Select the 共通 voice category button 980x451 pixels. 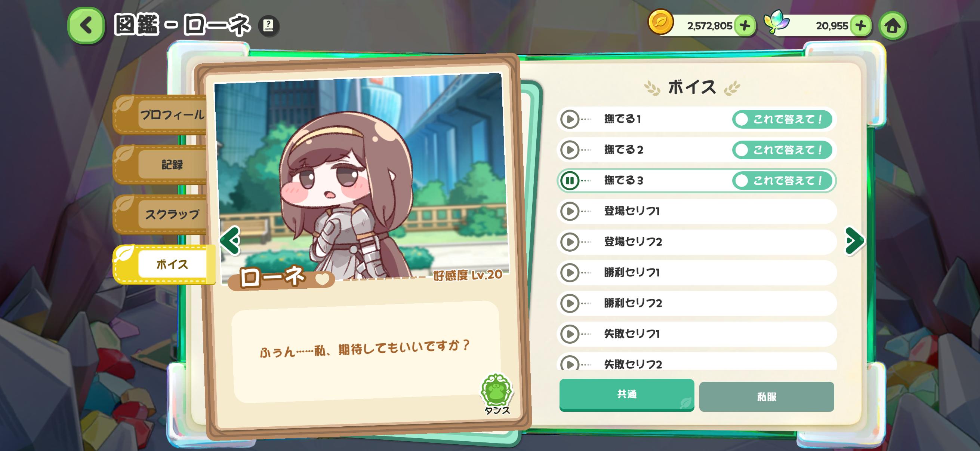pyautogui.click(x=626, y=395)
